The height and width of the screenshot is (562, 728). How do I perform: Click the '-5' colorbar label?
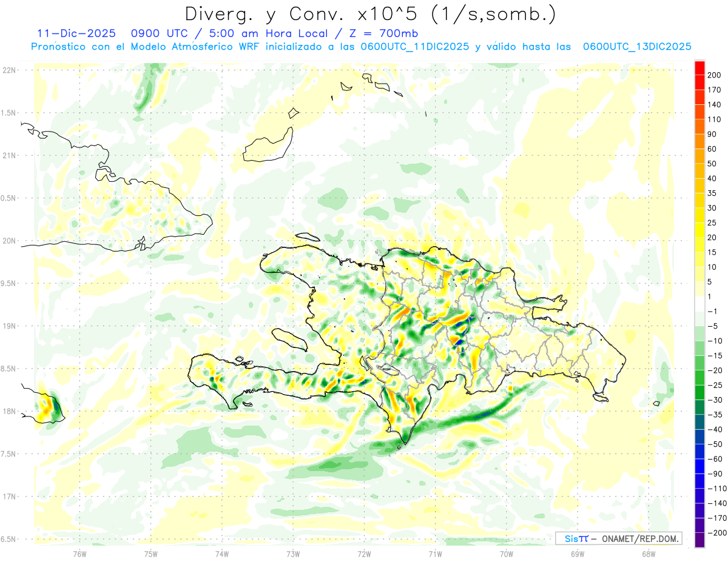coord(712,326)
